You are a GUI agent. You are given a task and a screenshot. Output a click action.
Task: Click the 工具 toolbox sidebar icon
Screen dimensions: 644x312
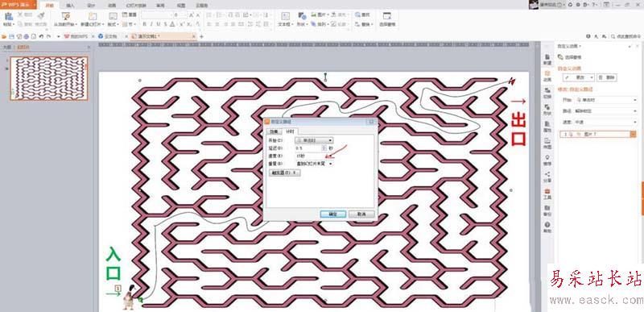[547, 193]
